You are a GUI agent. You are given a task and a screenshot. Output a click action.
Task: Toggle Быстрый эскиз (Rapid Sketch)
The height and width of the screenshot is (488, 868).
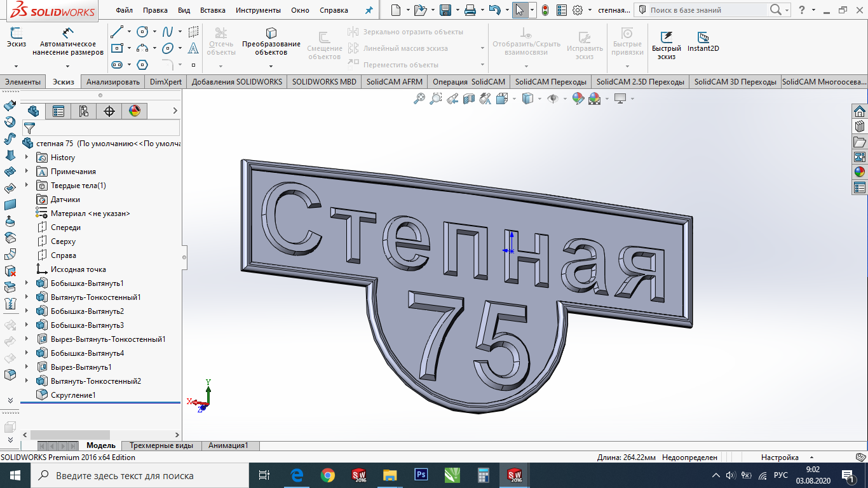(666, 43)
